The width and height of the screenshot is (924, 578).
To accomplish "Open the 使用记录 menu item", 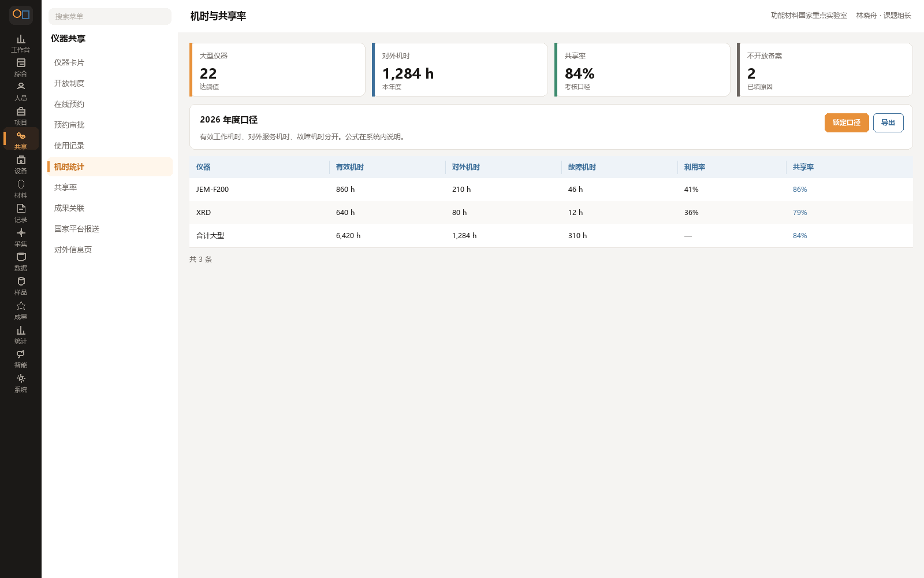I will pyautogui.click(x=110, y=146).
